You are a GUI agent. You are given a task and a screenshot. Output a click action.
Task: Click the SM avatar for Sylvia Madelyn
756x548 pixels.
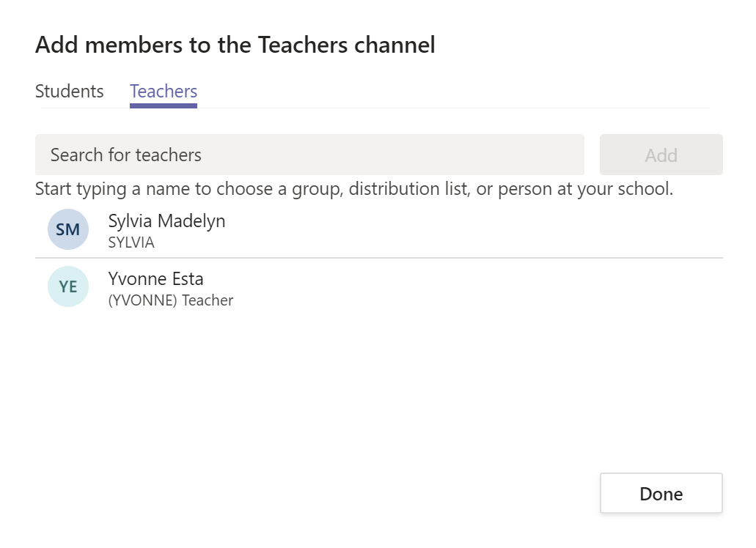tap(67, 229)
